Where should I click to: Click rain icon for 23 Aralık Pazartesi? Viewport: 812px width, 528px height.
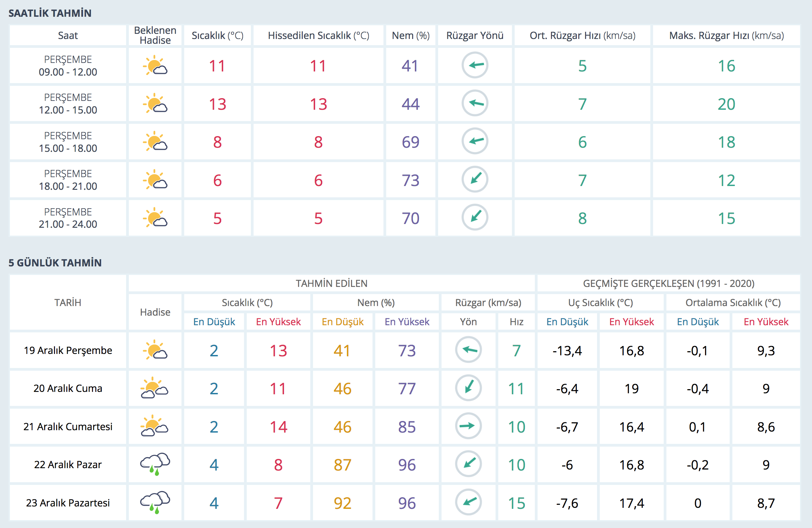click(155, 503)
